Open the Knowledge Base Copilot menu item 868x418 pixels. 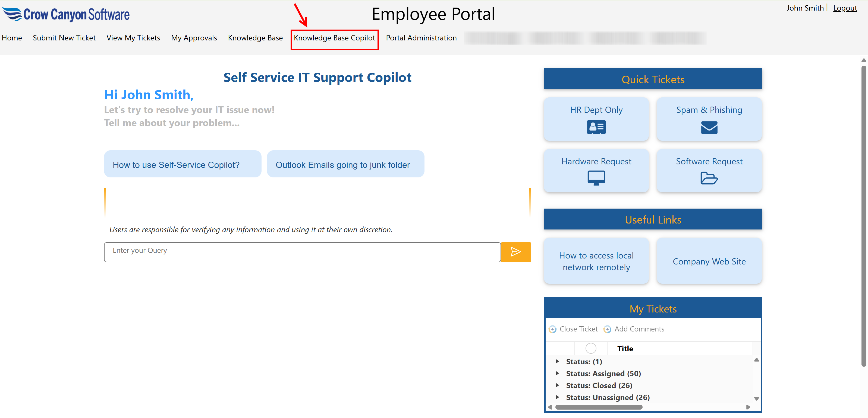(x=334, y=38)
